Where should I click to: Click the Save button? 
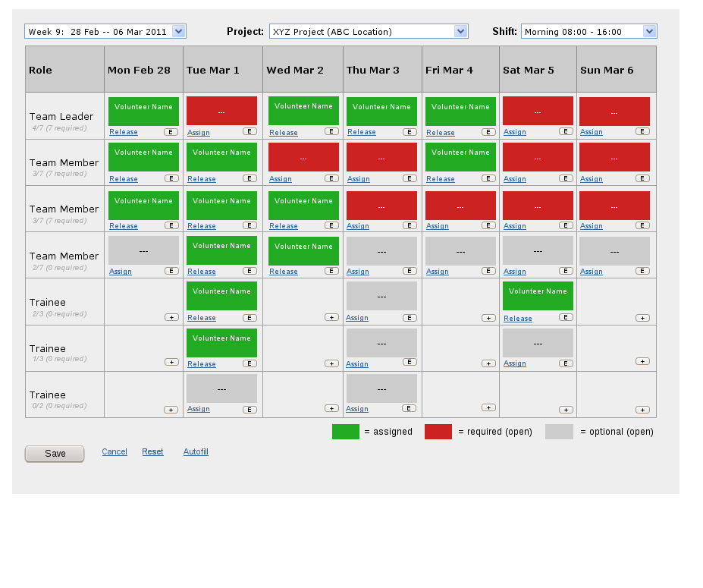point(55,454)
